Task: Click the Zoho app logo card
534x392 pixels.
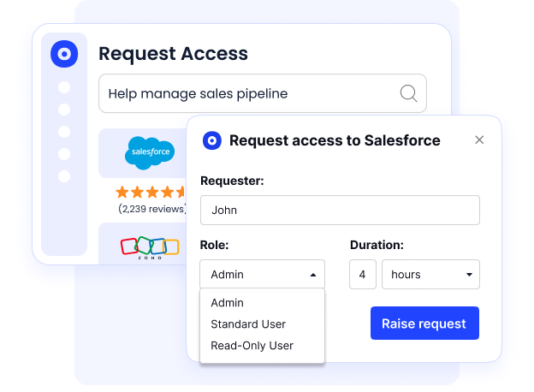Action: pyautogui.click(x=143, y=244)
